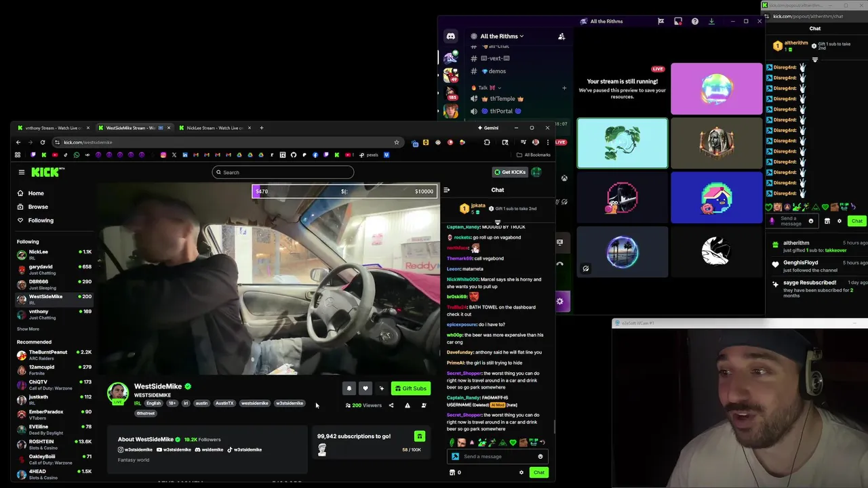Click Show More under the Following list
The height and width of the screenshot is (488, 868).
pyautogui.click(x=28, y=329)
